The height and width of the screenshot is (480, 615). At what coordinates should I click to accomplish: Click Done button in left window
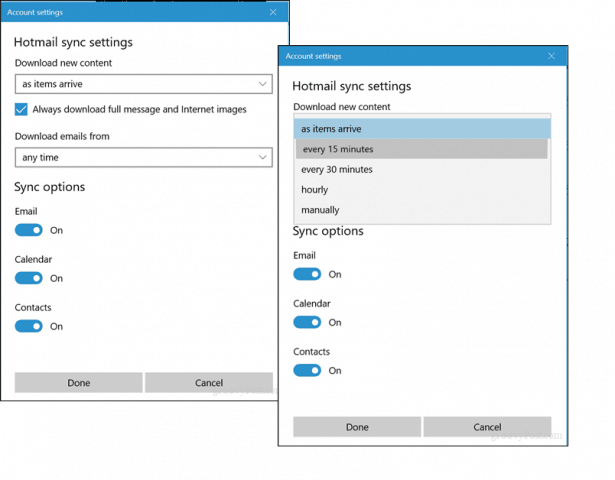click(x=78, y=383)
